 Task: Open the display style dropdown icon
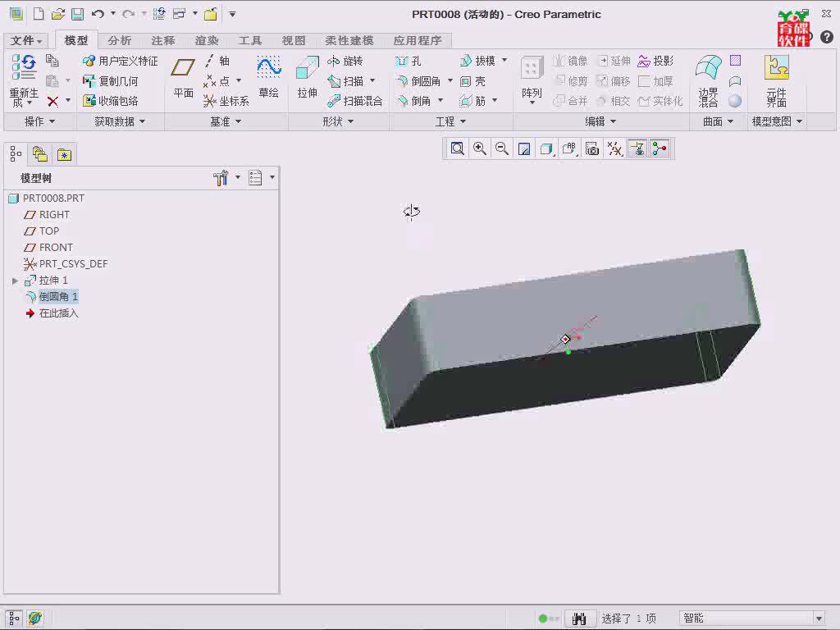(547, 148)
